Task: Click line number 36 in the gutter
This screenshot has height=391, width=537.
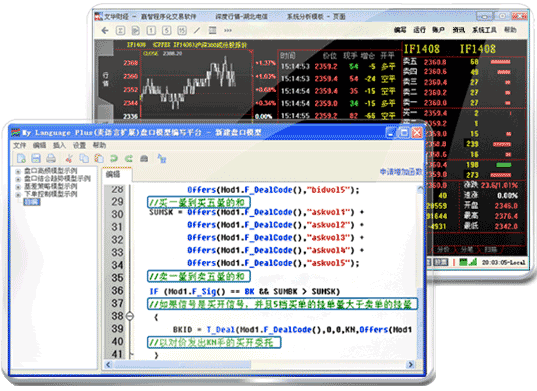Action: tap(117, 291)
